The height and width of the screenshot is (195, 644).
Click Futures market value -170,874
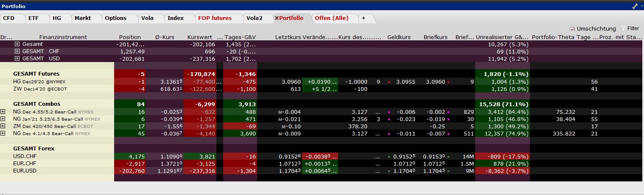coord(199,74)
